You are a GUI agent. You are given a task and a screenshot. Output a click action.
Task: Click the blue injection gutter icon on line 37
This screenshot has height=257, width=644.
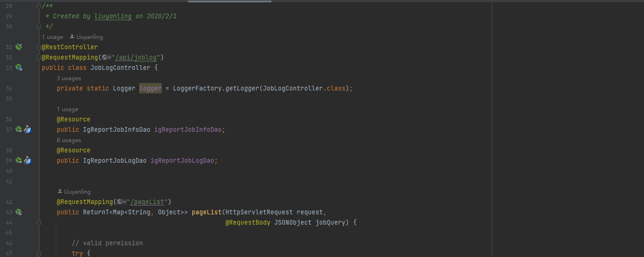(x=28, y=129)
